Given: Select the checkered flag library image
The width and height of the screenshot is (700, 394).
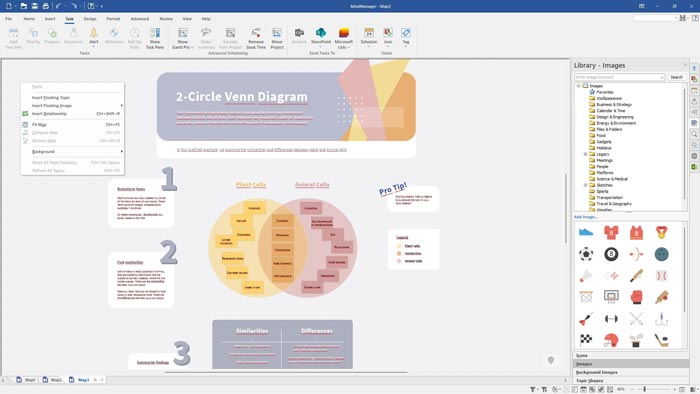Looking at the screenshot, I should [586, 340].
